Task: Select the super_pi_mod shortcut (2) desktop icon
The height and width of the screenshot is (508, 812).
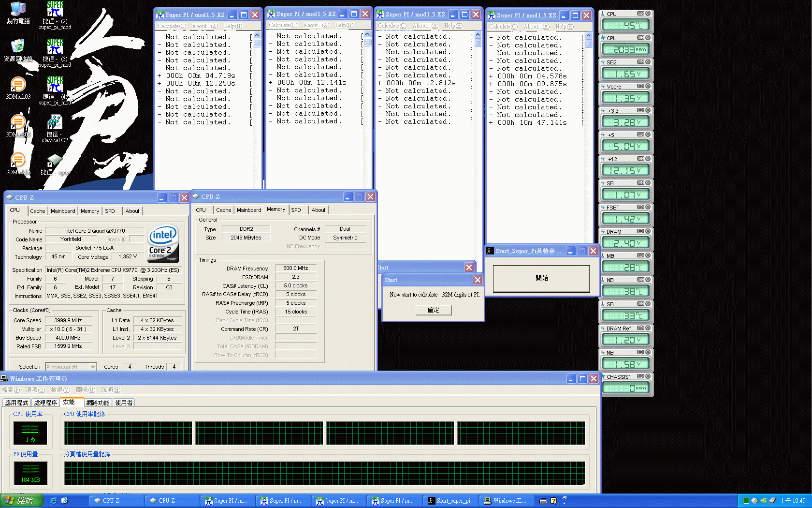Action: [x=55, y=15]
